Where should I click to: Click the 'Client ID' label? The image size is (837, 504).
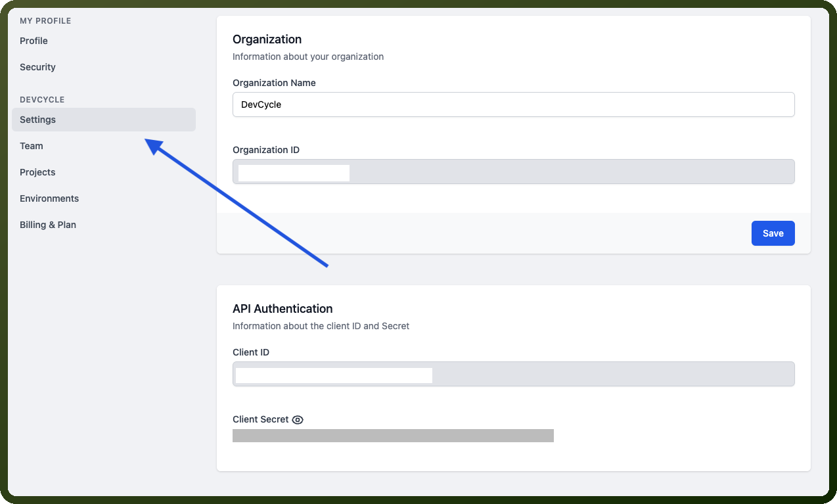(x=251, y=352)
